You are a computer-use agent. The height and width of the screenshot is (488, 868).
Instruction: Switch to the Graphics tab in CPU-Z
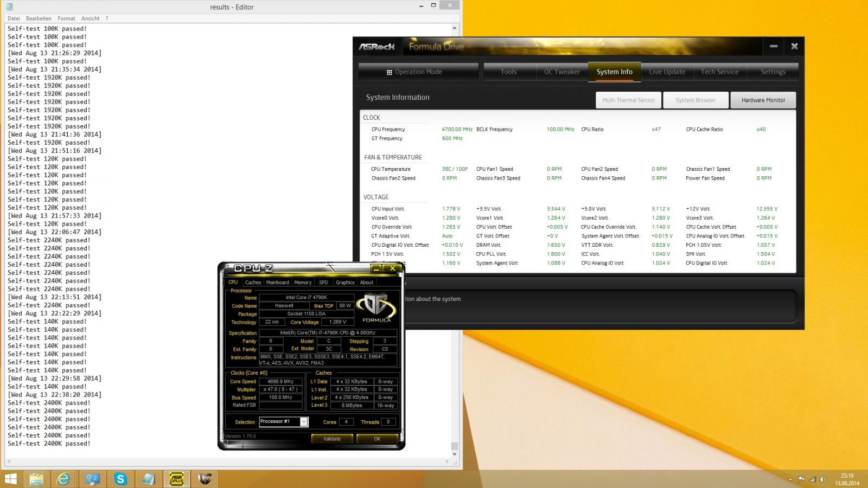pyautogui.click(x=345, y=282)
